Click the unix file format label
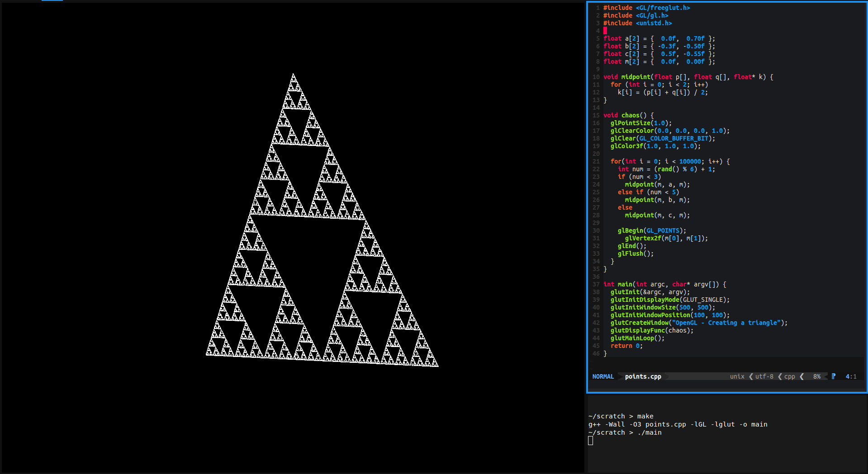The image size is (868, 474). pyautogui.click(x=737, y=376)
